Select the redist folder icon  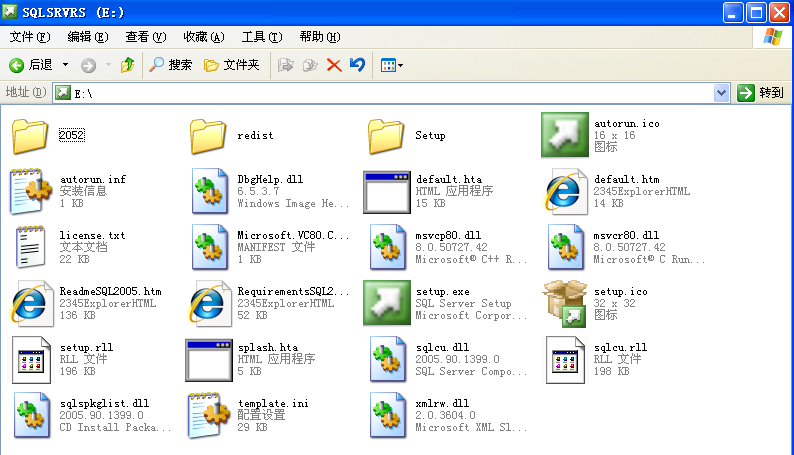click(x=208, y=136)
